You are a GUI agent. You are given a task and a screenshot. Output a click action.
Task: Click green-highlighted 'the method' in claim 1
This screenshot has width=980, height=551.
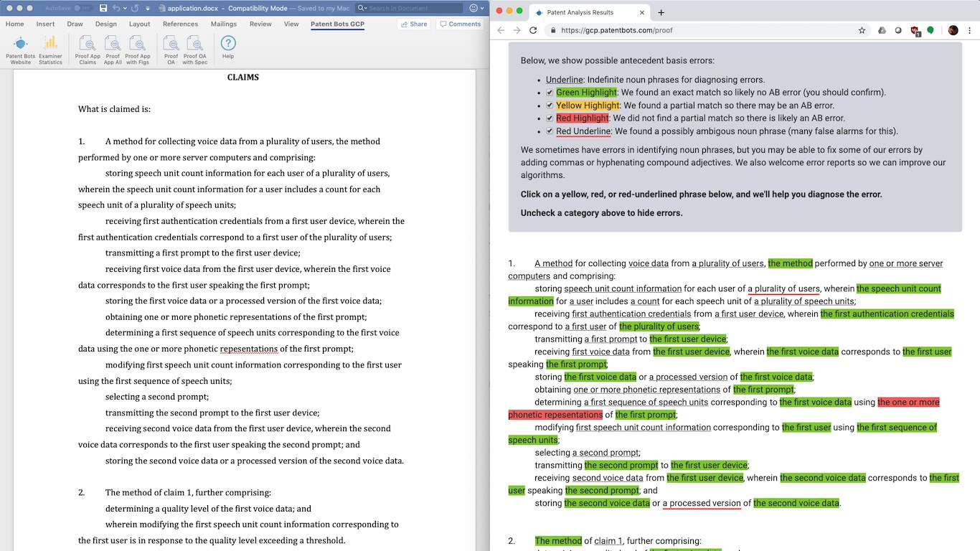tap(790, 263)
